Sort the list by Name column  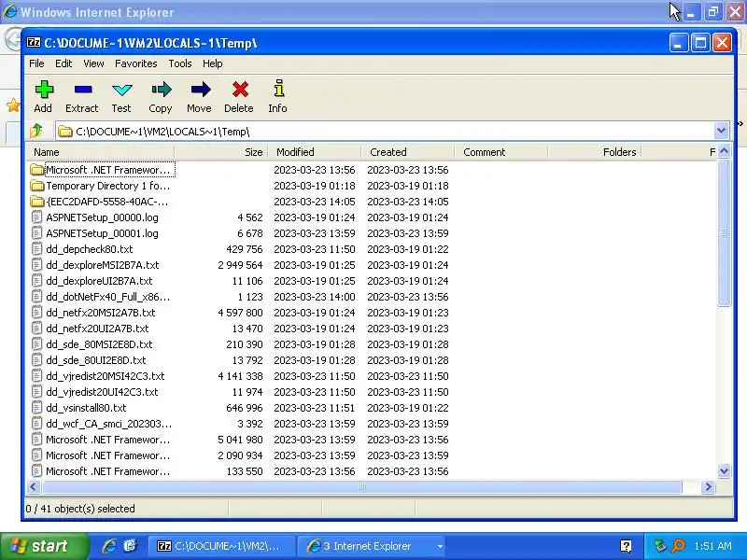(x=100, y=152)
